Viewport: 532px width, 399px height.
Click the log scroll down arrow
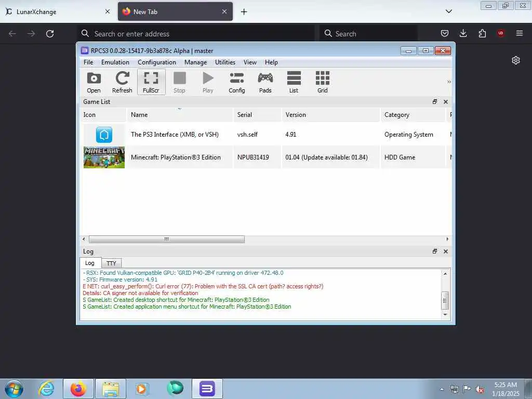(x=445, y=315)
